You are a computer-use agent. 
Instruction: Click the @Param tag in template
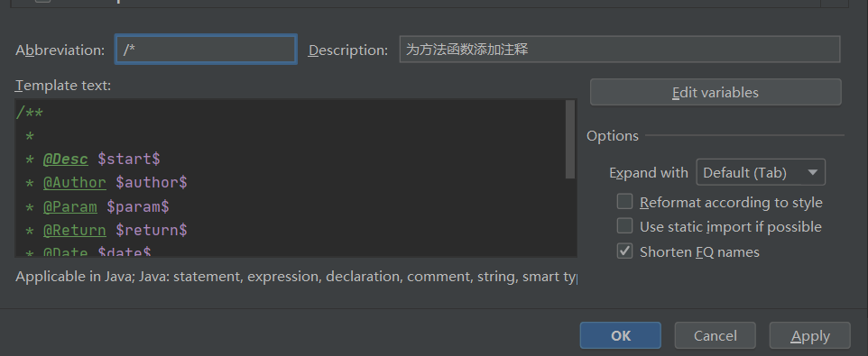pos(69,206)
